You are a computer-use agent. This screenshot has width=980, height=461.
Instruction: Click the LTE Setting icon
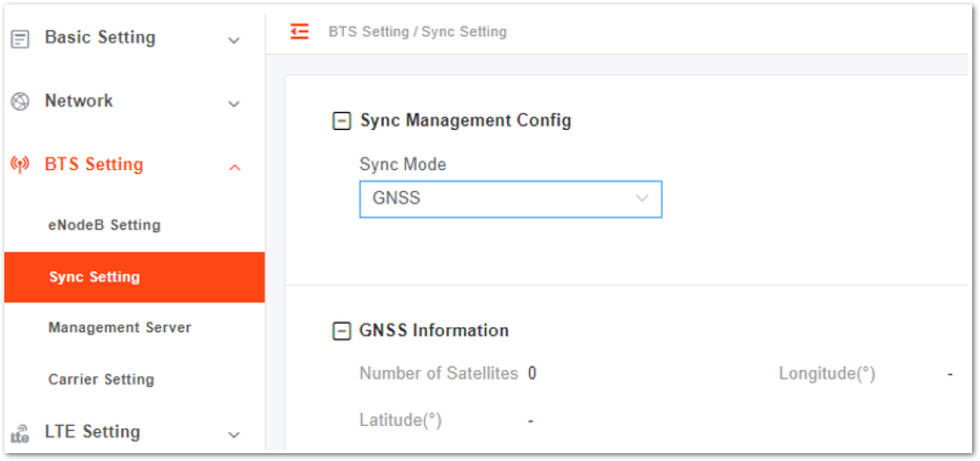21,433
